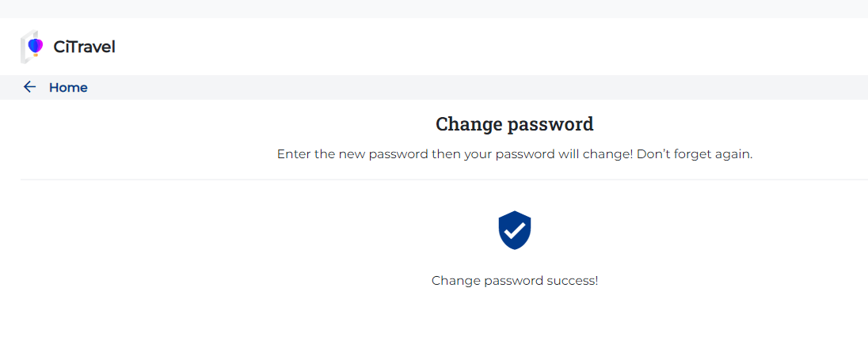Click the white checkmark inside the shield
Image resolution: width=868 pixels, height=337 pixels.
point(515,230)
